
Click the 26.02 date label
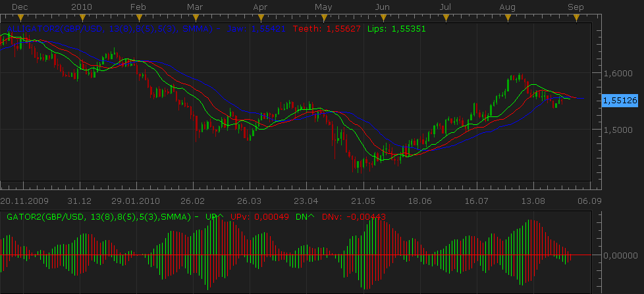click(193, 201)
